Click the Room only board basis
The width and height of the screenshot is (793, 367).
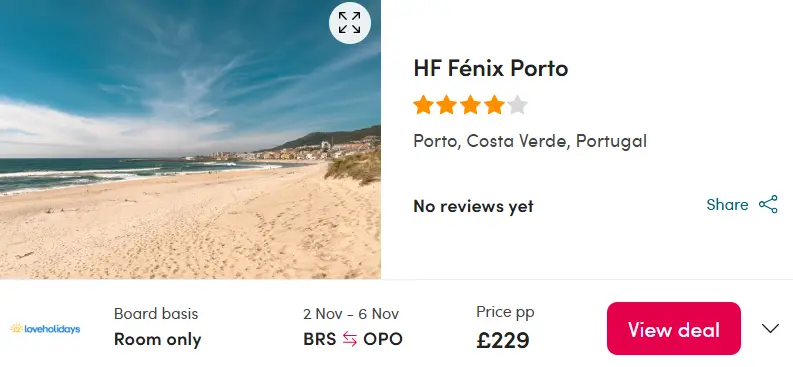pos(158,339)
